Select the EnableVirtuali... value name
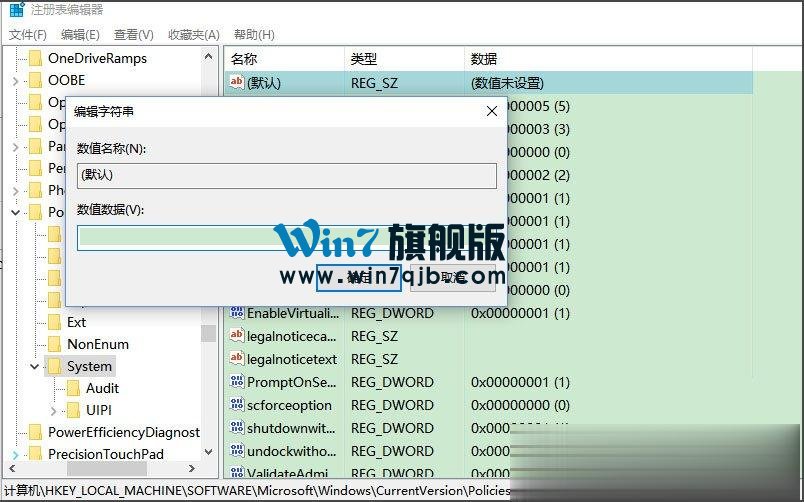Viewport: 804px width, 502px height. [293, 313]
